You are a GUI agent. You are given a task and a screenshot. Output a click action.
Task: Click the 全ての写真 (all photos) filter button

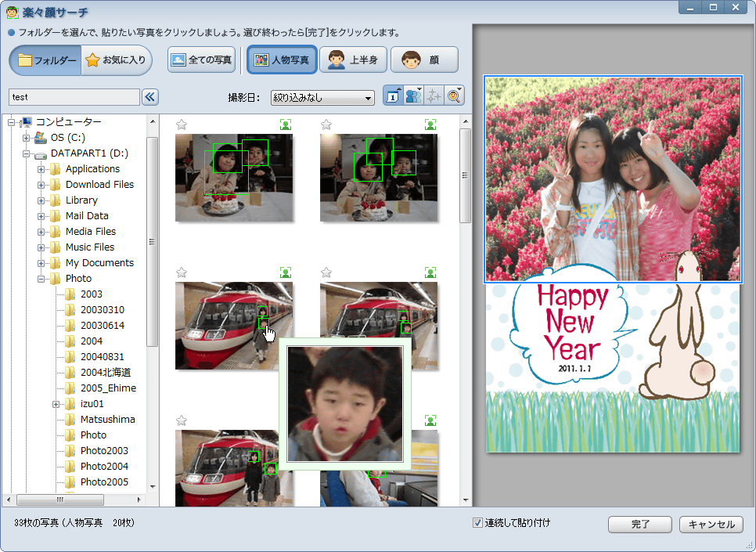click(201, 60)
